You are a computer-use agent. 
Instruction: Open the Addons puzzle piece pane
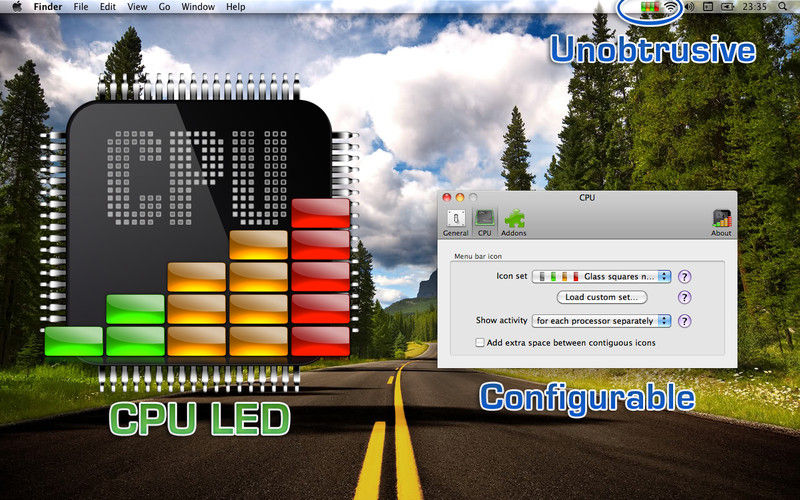point(514,223)
